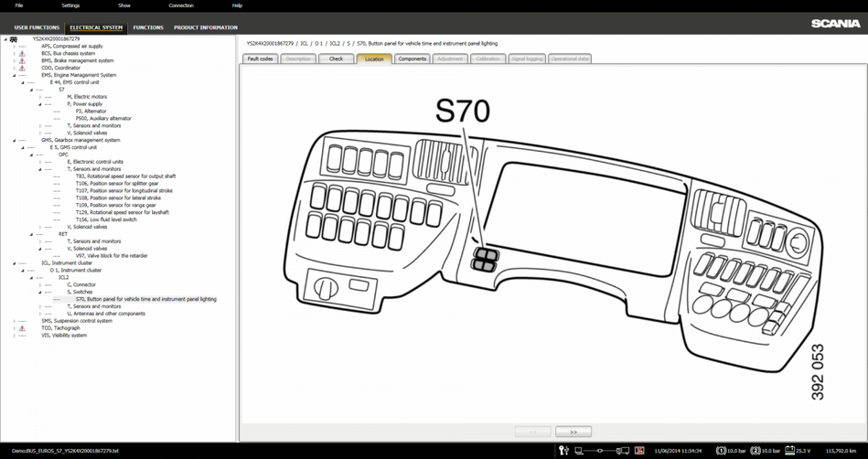Open the Components tab
This screenshot has height=459, width=868.
pos(412,59)
